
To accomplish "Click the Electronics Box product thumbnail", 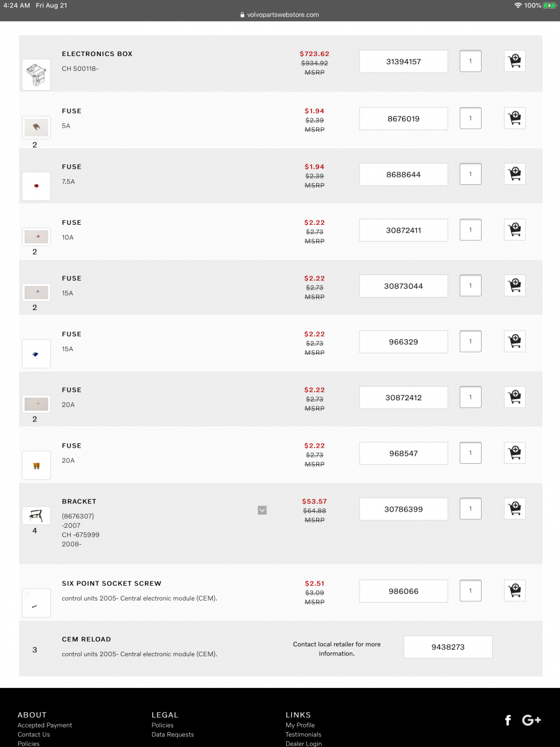I will pyautogui.click(x=36, y=75).
